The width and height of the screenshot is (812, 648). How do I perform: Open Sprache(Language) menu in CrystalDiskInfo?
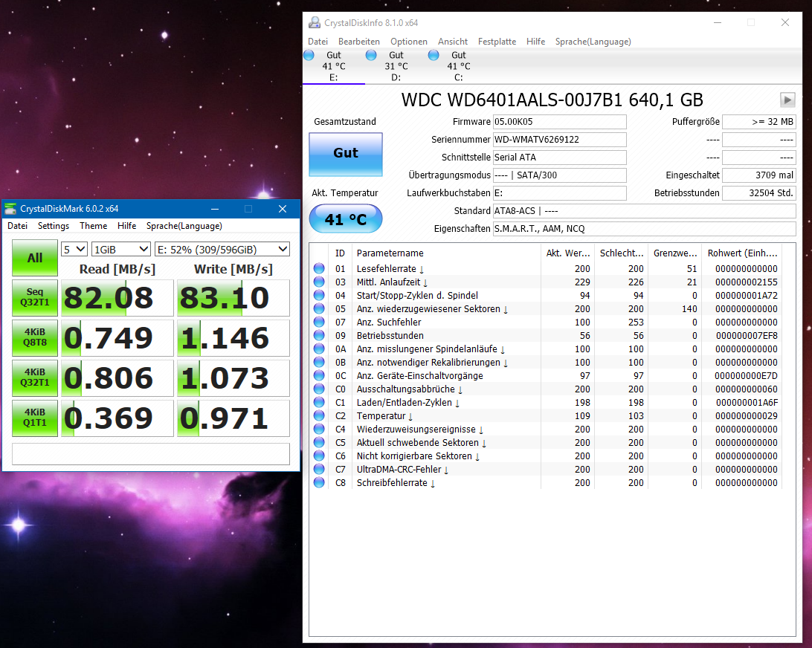(x=593, y=42)
